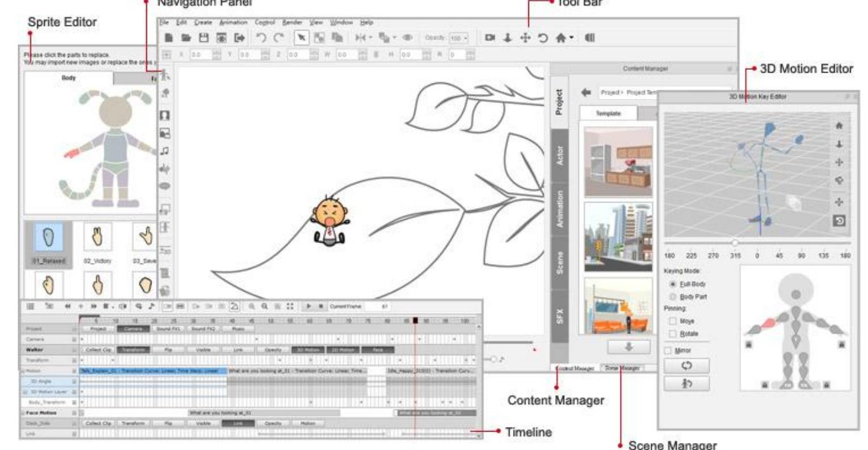Click the circular rotate icon in the main toolbar
This screenshot has height=450, width=868.
pos(542,38)
